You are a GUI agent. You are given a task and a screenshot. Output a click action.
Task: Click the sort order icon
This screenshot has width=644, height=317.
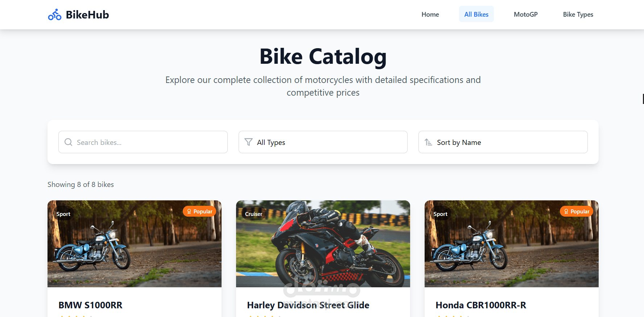[428, 142]
